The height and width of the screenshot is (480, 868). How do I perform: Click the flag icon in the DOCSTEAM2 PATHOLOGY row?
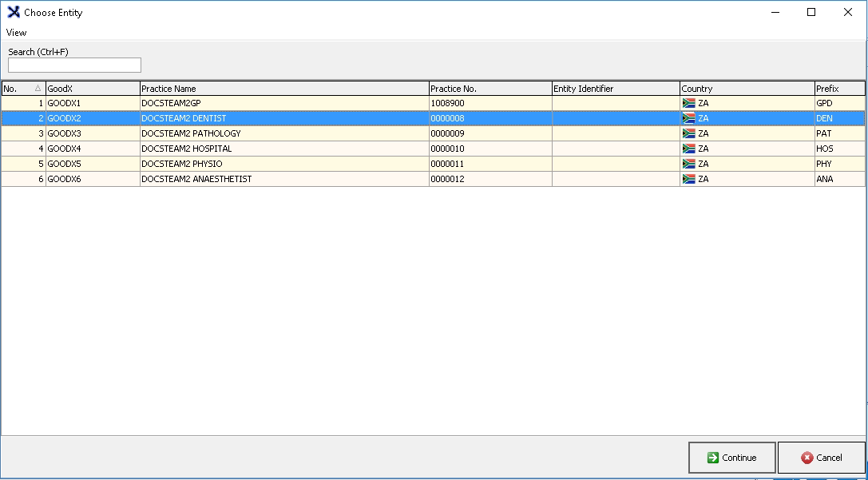688,133
